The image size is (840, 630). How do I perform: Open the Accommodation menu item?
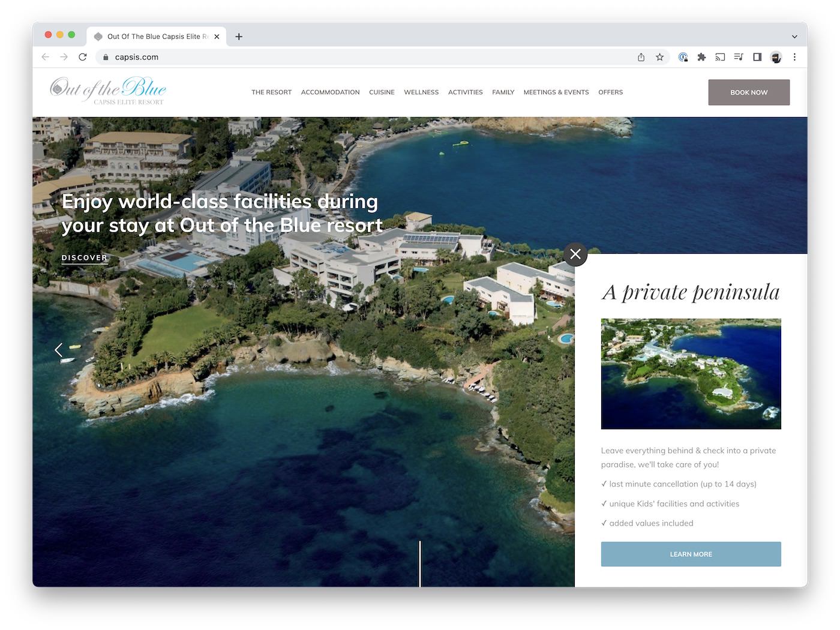point(330,92)
